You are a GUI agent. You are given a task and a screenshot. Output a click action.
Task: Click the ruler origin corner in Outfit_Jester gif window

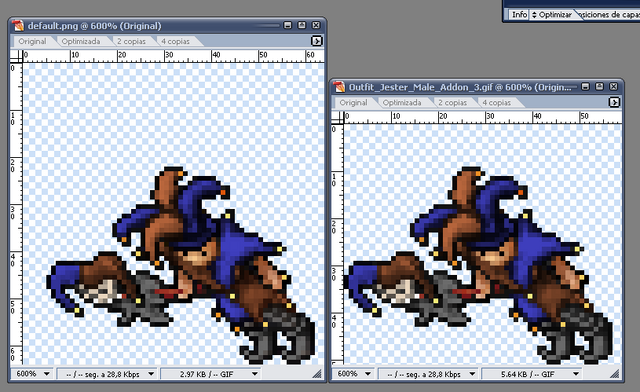pos(337,117)
